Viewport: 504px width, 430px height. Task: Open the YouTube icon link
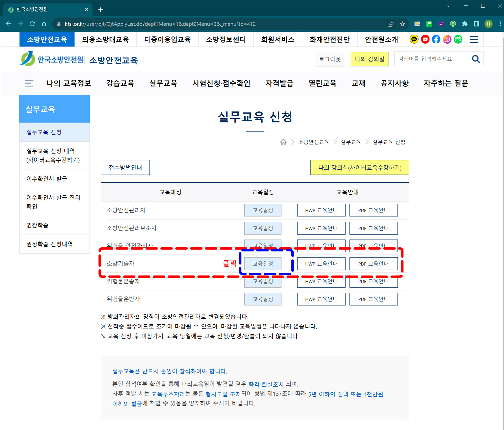[425, 39]
